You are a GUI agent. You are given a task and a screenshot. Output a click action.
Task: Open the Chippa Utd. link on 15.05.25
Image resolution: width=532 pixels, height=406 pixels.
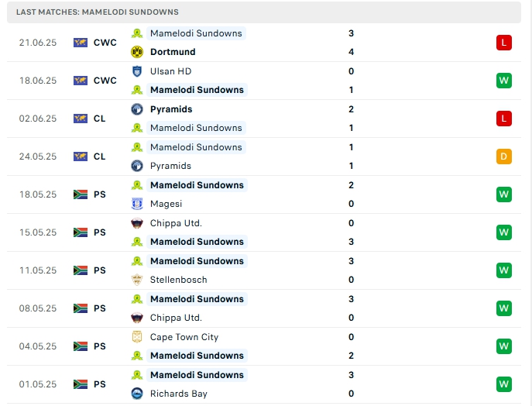(176, 223)
